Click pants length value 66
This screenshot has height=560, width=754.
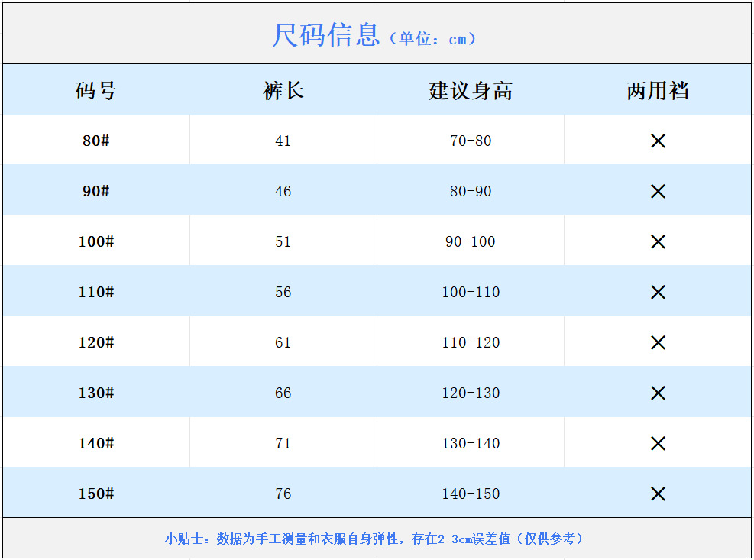283,393
